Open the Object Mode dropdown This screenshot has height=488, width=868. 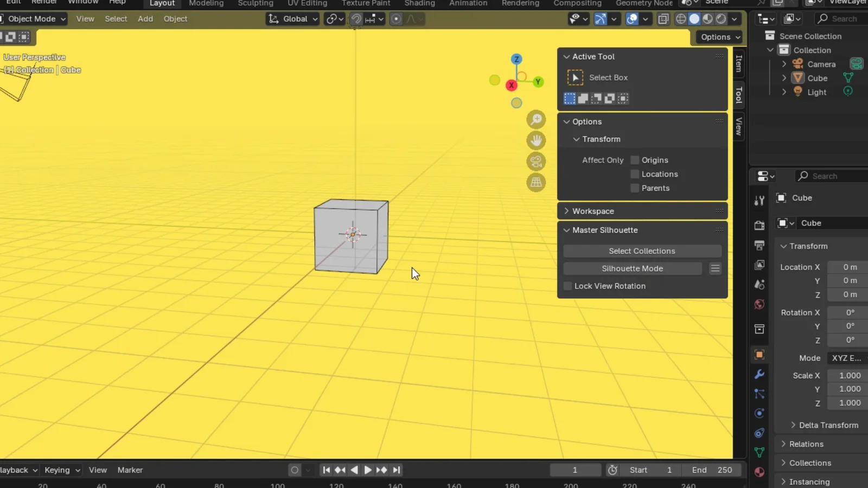click(34, 19)
